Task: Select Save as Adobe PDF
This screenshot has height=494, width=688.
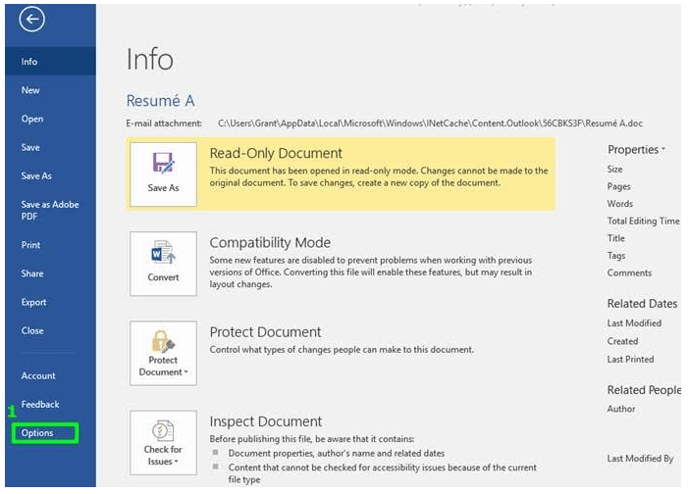Action: pyautogui.click(x=48, y=211)
